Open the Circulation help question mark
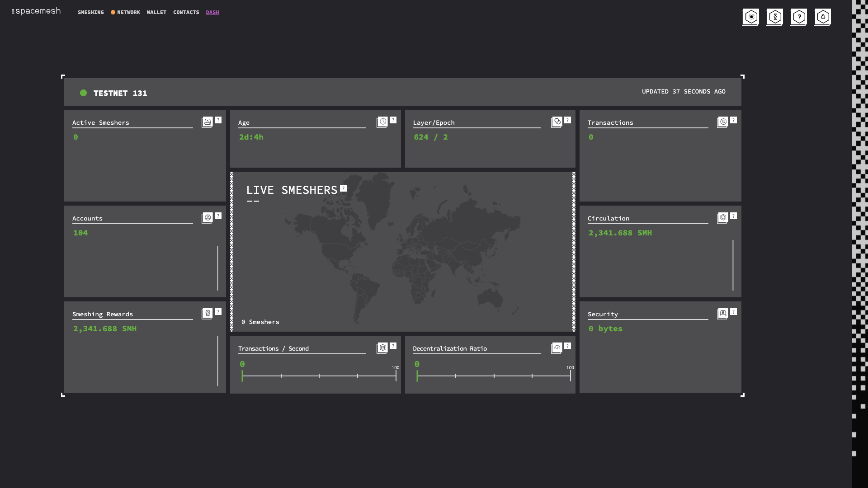868x488 pixels. coord(734,216)
